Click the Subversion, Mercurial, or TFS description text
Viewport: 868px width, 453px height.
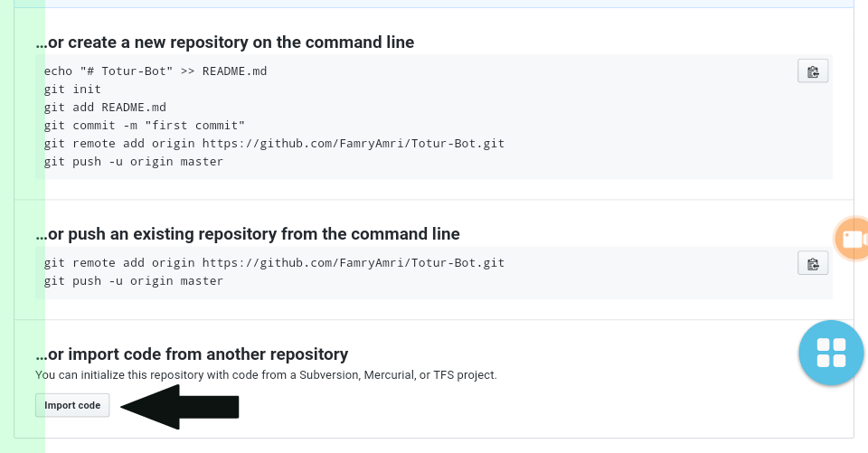(x=266, y=374)
